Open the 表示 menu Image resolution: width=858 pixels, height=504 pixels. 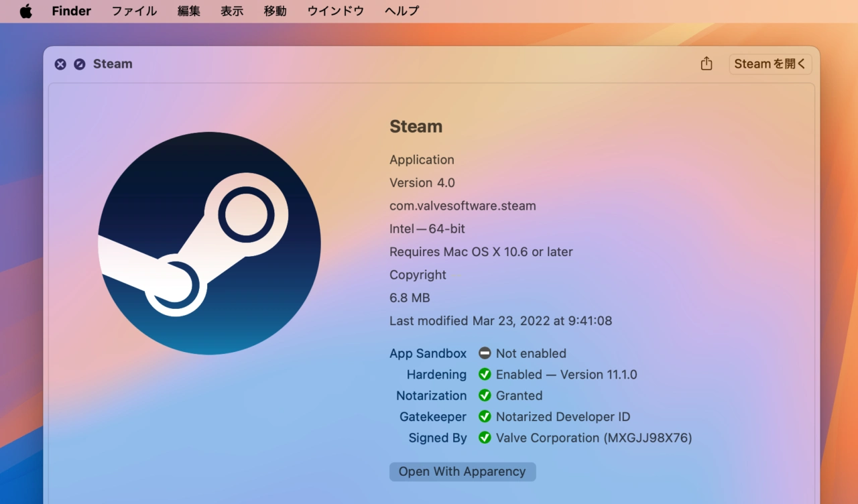click(x=232, y=11)
